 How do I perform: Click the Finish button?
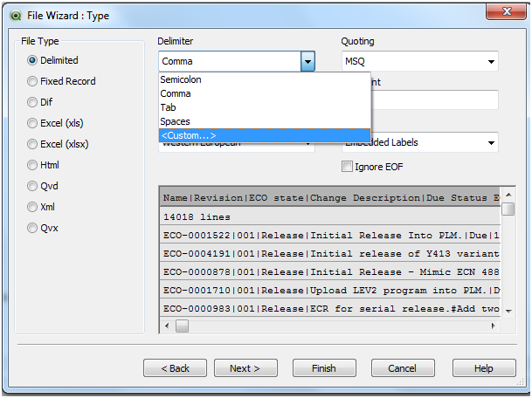[x=323, y=368]
